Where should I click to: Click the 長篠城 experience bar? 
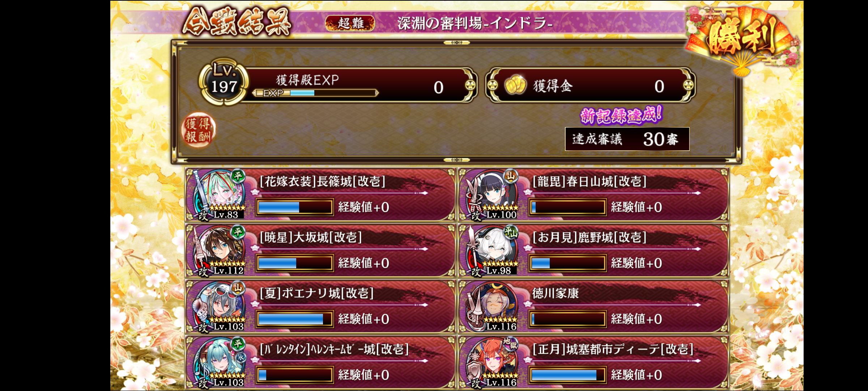coord(294,207)
